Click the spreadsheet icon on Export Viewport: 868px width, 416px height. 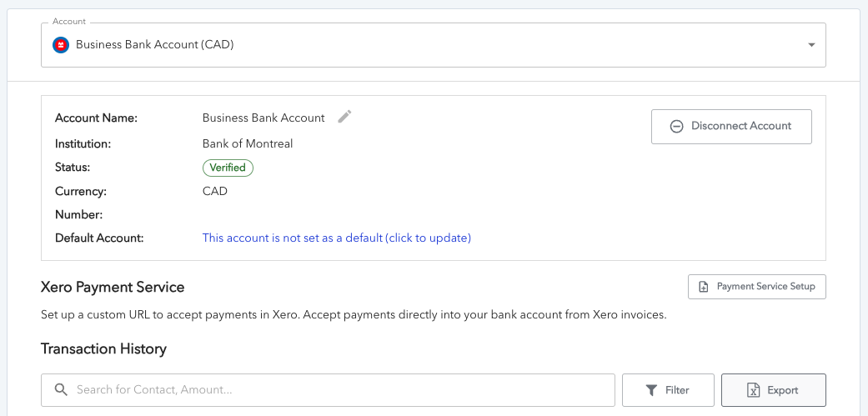coord(754,390)
